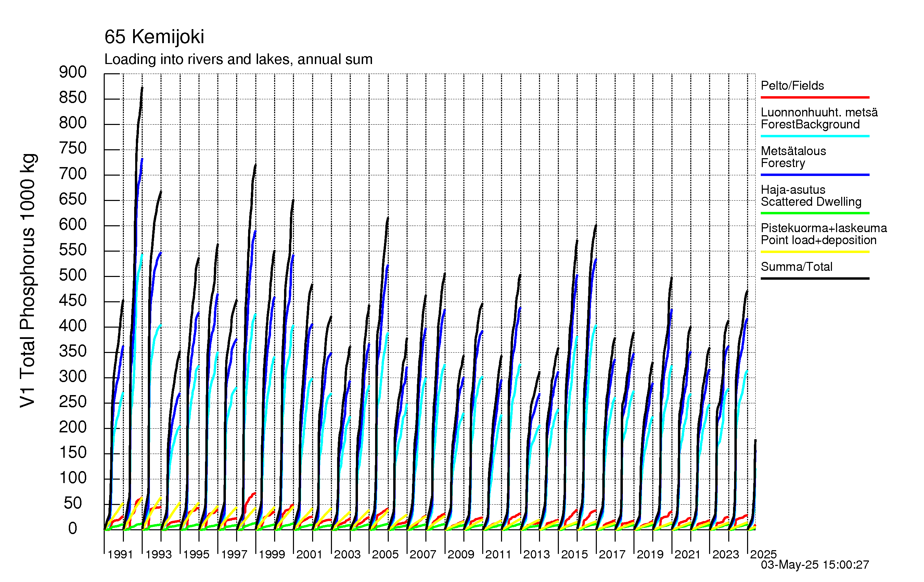The width and height of the screenshot is (924, 582).
Task: Click the x-axis year label 2007
Action: coord(423,554)
